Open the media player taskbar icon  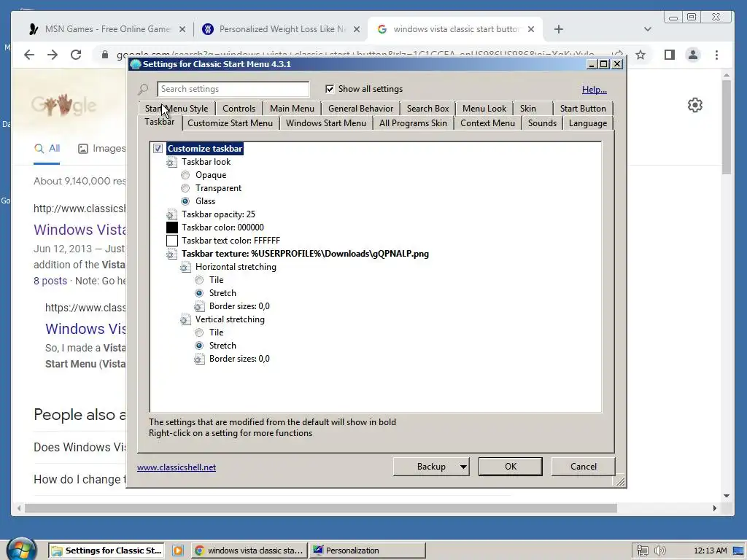pyautogui.click(x=178, y=551)
